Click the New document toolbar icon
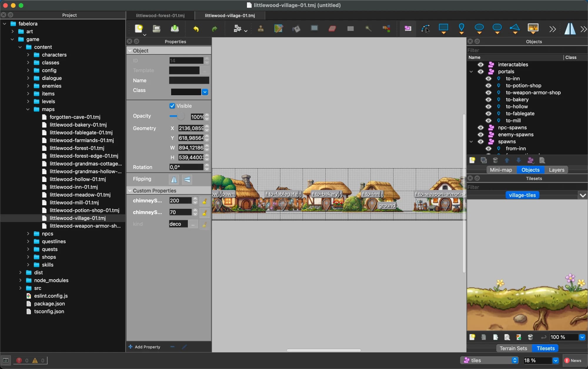Screen dimensions: 588x369 (139, 29)
